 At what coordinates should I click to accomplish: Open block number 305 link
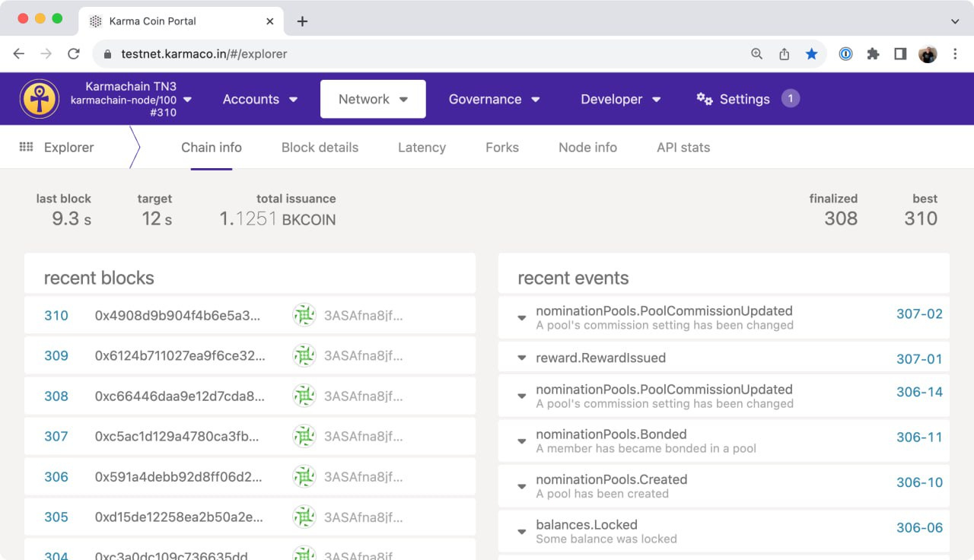[56, 517]
